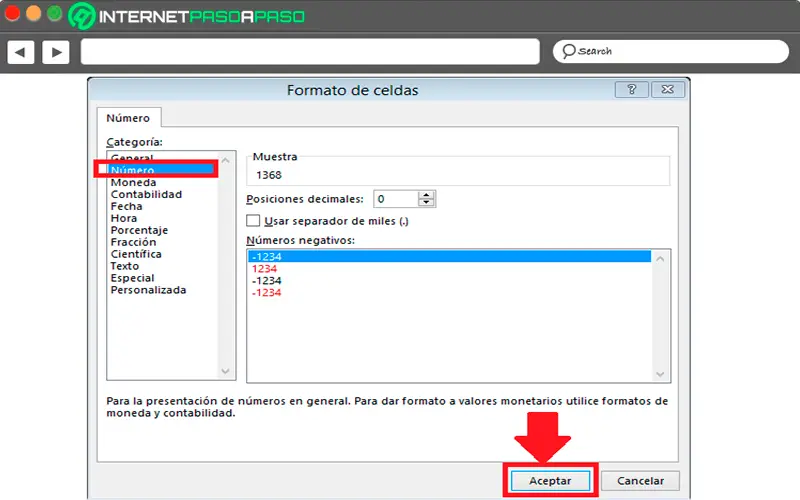
Task: Select Fecha category
Action: click(x=127, y=206)
